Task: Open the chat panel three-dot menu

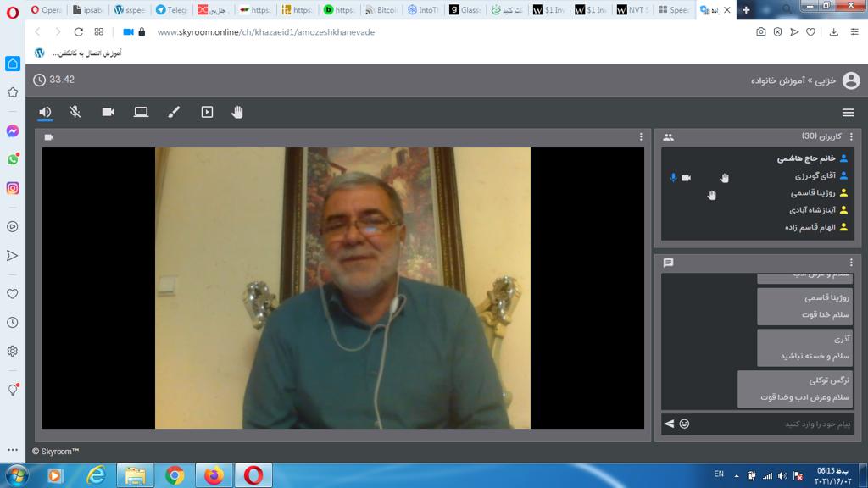Action: coord(851,263)
